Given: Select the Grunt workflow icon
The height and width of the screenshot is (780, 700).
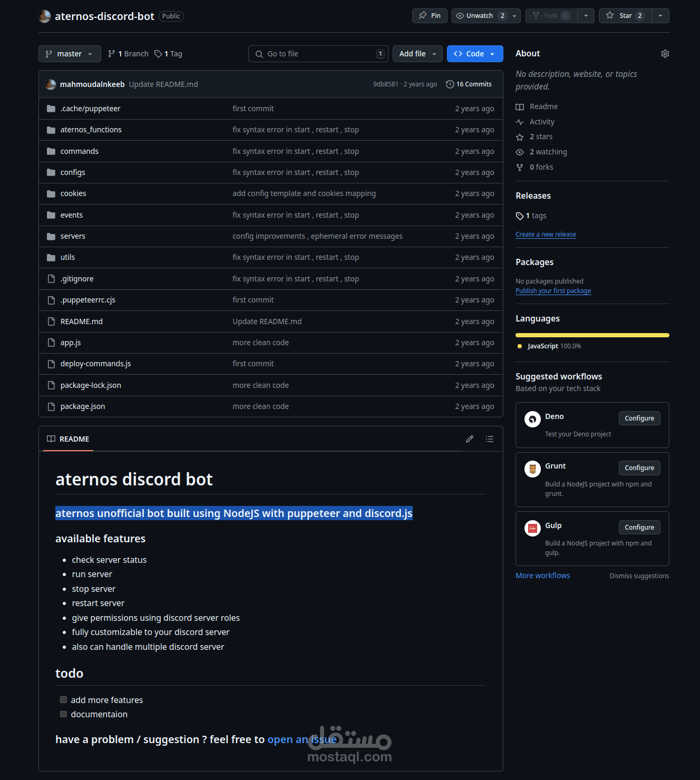Looking at the screenshot, I should click(x=532, y=469).
